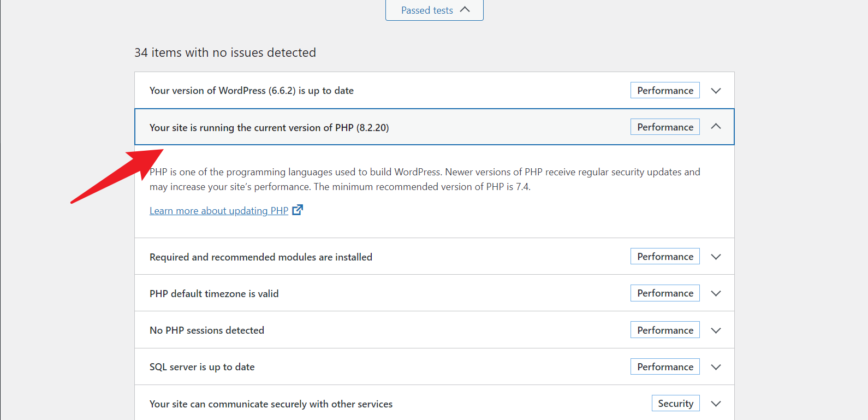
Task: Collapse the Passed tests section
Action: [435, 10]
